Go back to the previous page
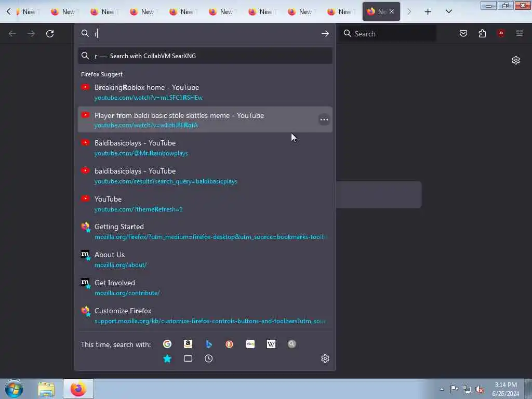This screenshot has height=399, width=532. click(12, 34)
